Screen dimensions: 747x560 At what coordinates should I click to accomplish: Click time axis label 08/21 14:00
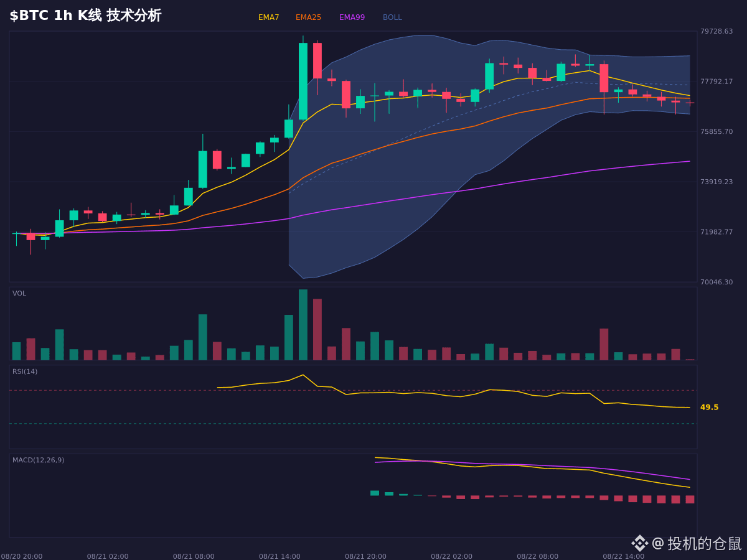tap(280, 556)
